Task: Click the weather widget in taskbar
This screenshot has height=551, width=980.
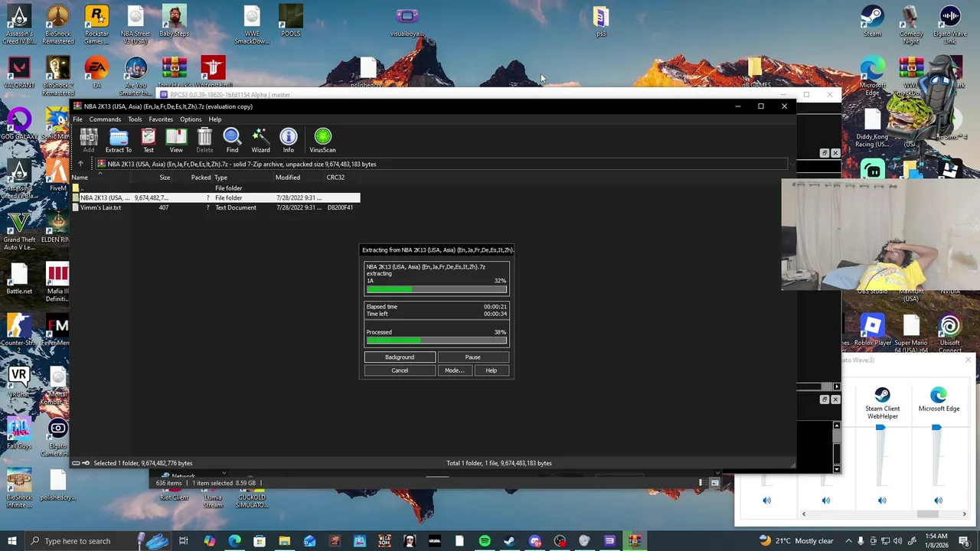Action: [x=795, y=541]
